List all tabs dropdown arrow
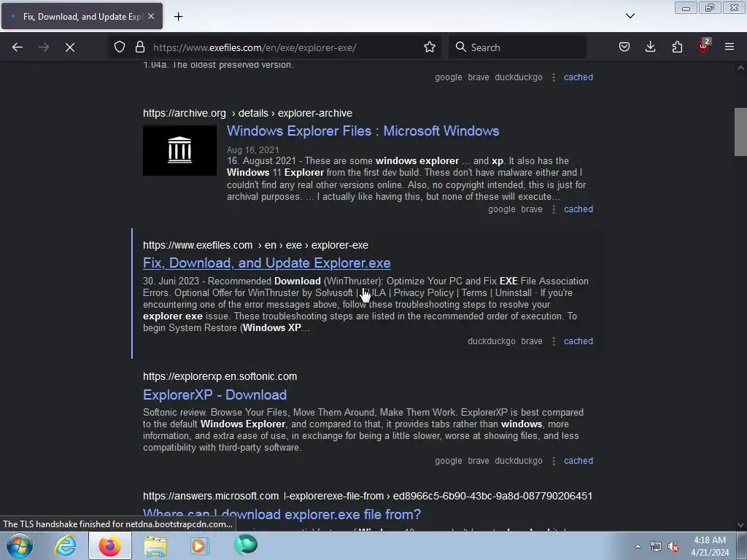 (x=630, y=16)
